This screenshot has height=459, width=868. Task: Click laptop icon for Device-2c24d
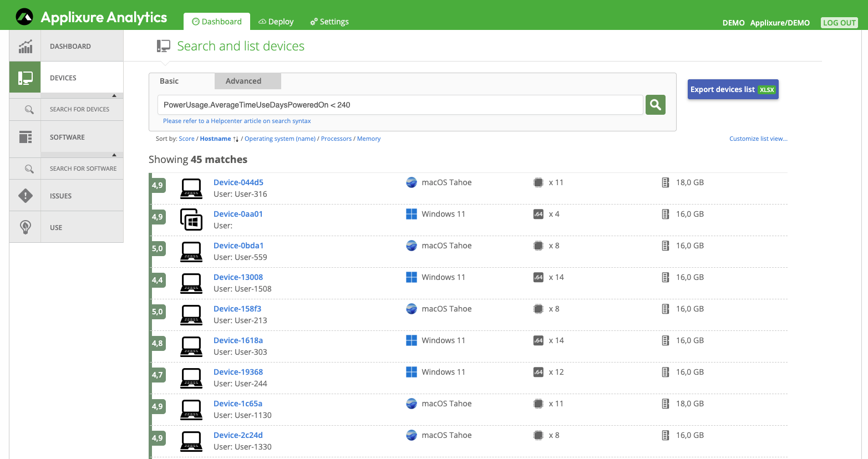click(x=191, y=441)
